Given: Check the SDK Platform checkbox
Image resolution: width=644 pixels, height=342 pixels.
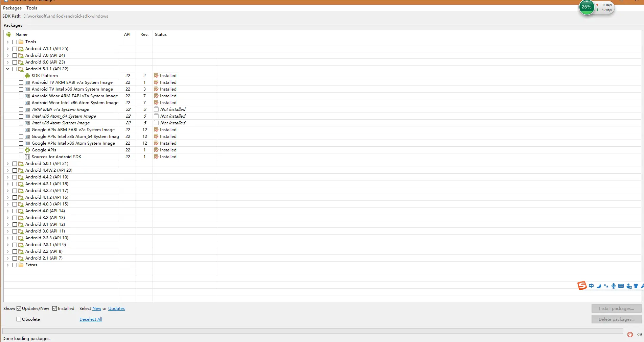Looking at the screenshot, I should point(21,76).
